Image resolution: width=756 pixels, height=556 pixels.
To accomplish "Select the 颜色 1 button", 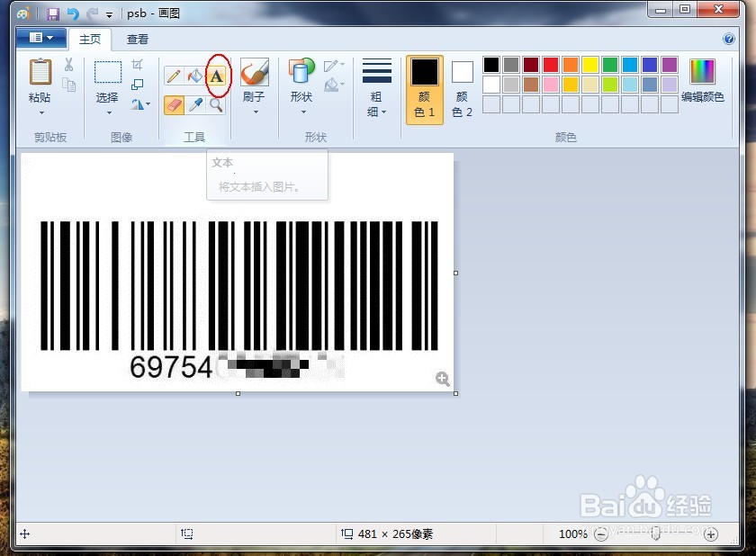I will tap(424, 90).
